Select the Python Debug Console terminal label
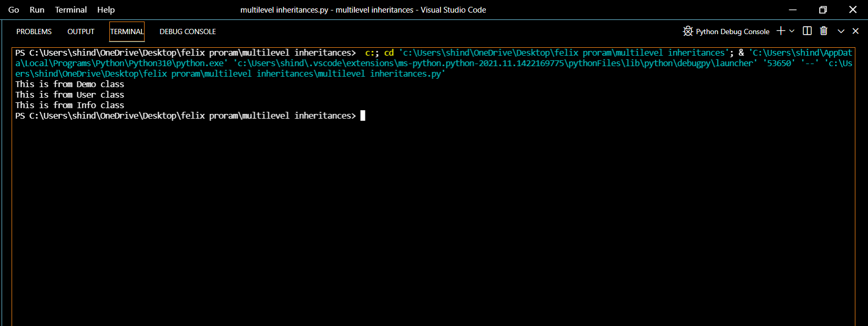 (x=732, y=31)
